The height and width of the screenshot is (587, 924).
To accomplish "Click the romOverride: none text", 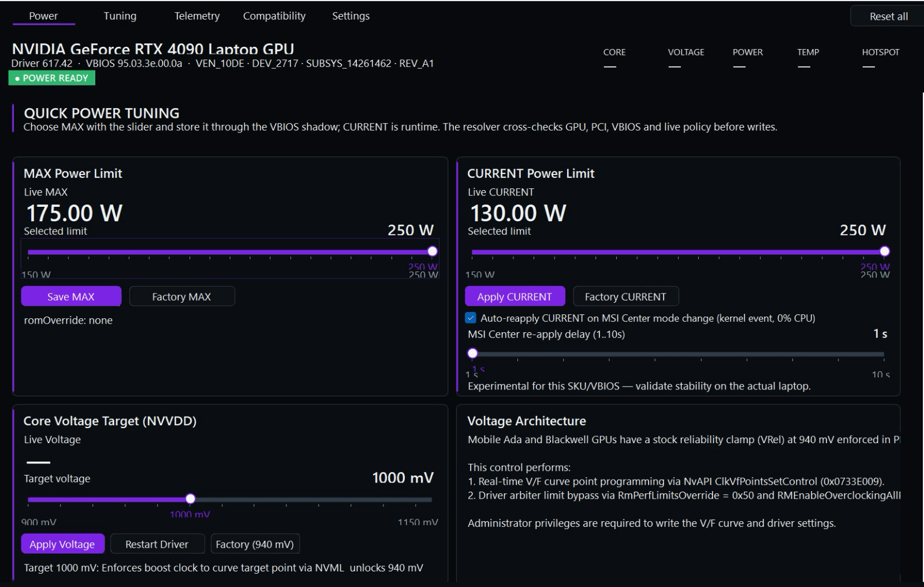I will 68,320.
